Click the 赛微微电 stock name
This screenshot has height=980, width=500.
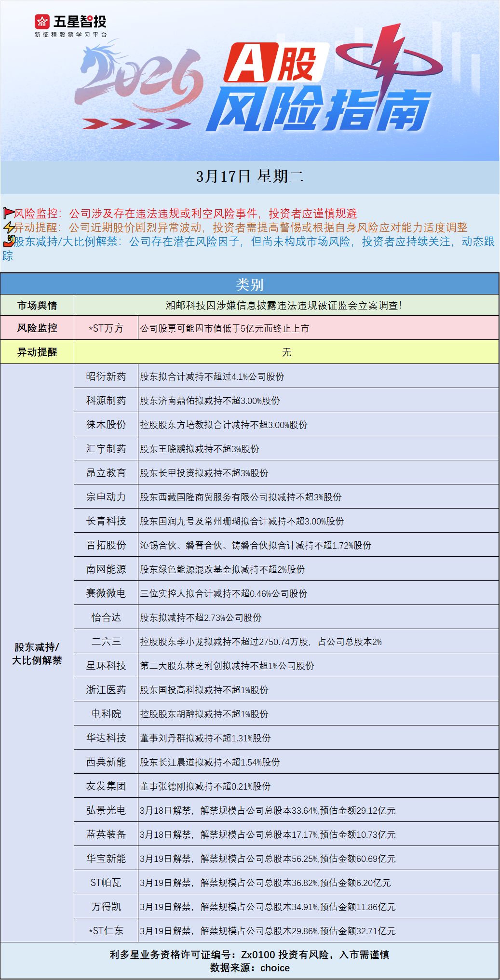point(106,593)
